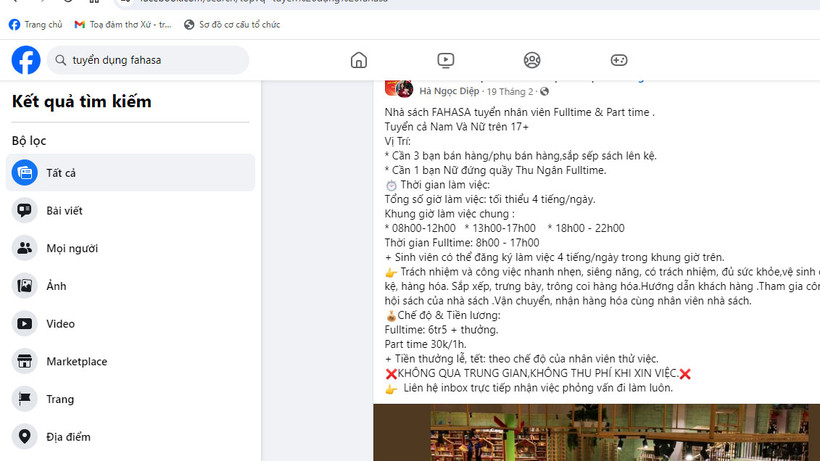Open Hà Ngọc Diệp profile link

click(x=449, y=91)
